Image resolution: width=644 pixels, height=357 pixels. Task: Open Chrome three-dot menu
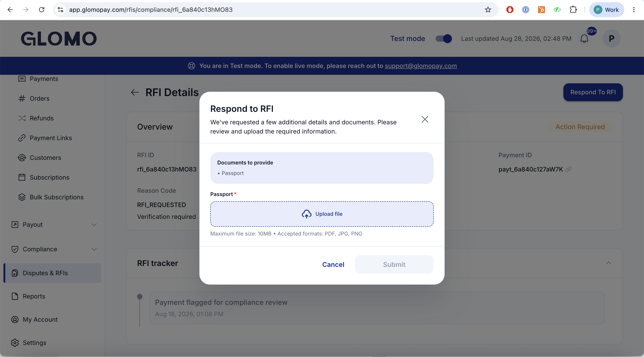[633, 10]
